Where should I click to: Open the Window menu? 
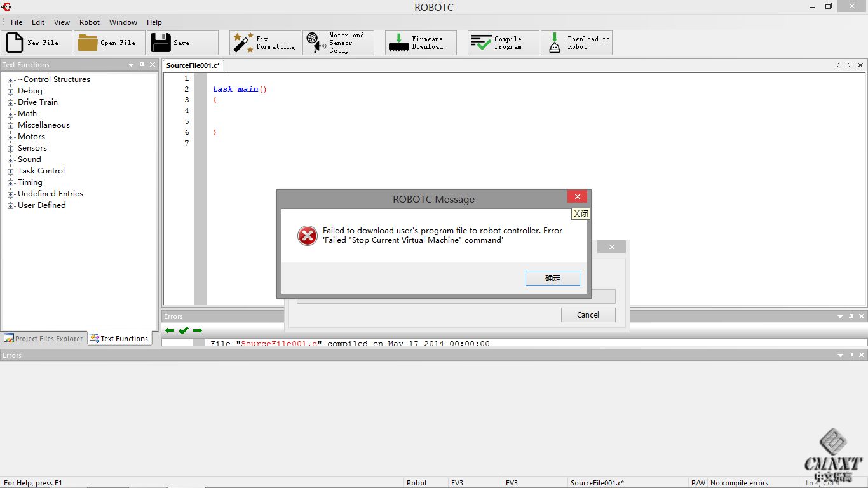(x=123, y=22)
